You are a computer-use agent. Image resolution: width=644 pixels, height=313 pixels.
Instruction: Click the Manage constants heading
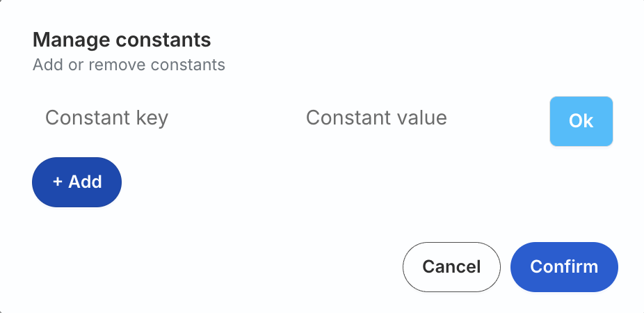coord(122,40)
